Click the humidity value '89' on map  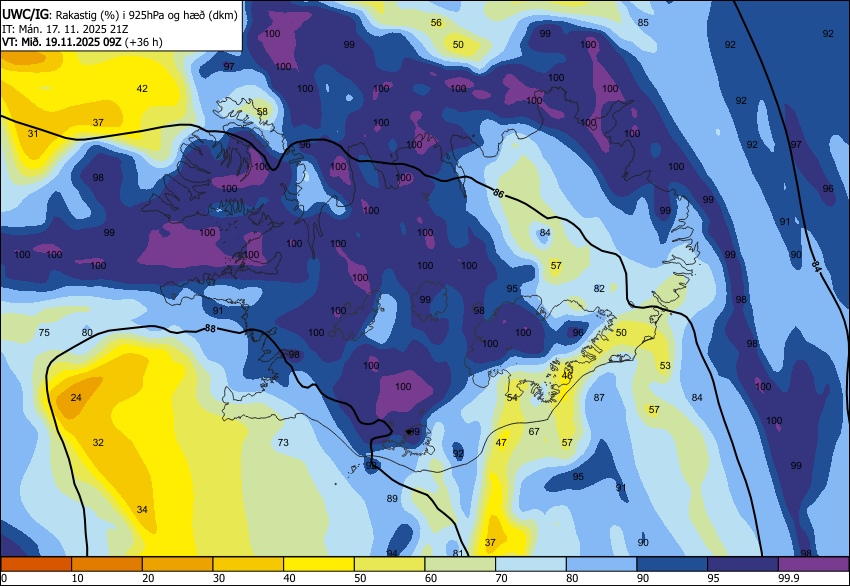[392, 498]
